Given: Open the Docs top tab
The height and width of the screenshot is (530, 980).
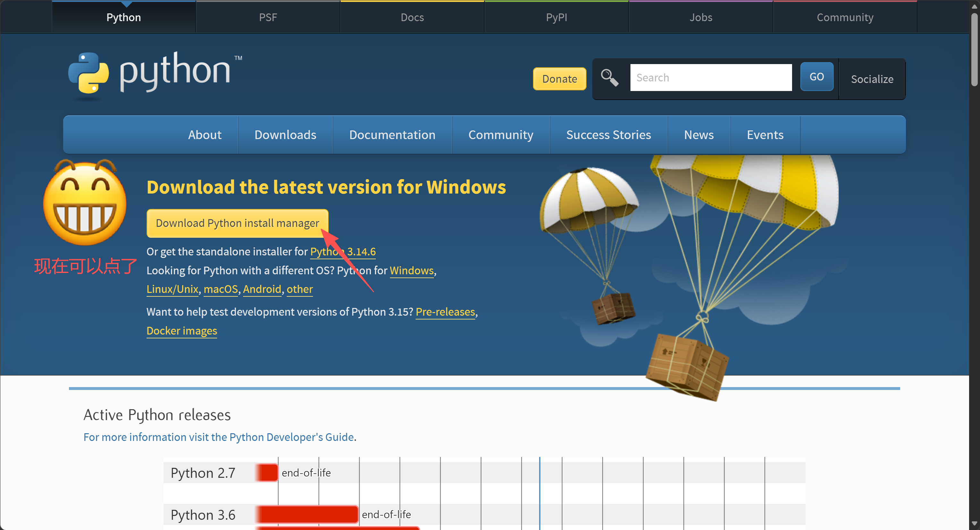Looking at the screenshot, I should (x=412, y=18).
